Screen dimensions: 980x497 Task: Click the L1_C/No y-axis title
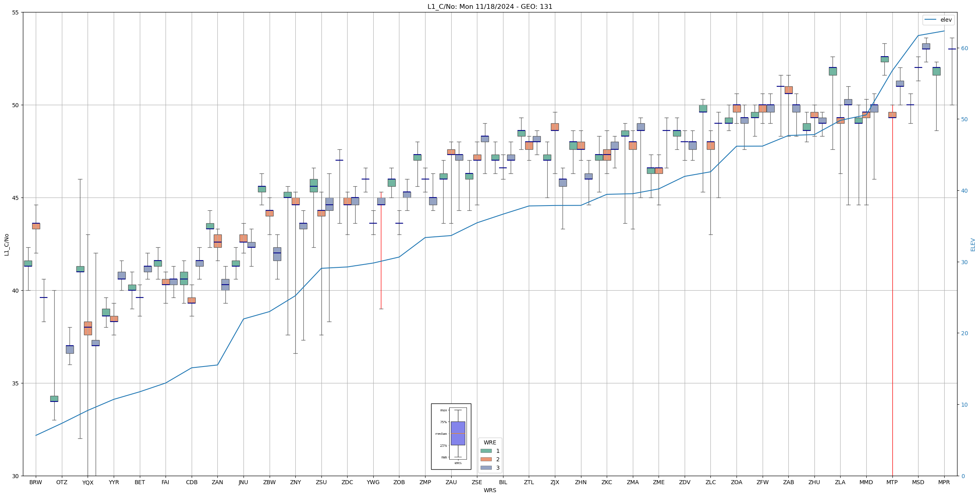click(6, 244)
